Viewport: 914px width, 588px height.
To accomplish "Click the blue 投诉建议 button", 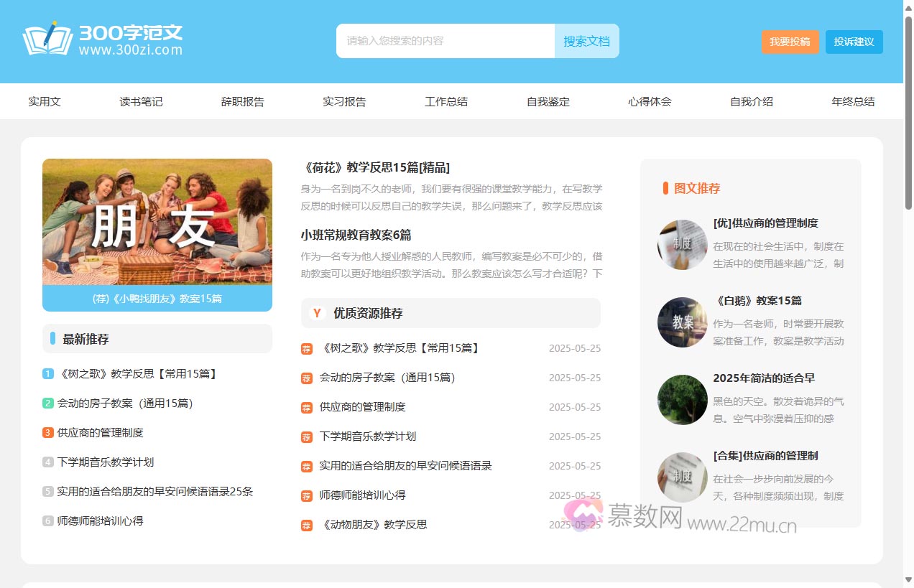I will [x=854, y=42].
